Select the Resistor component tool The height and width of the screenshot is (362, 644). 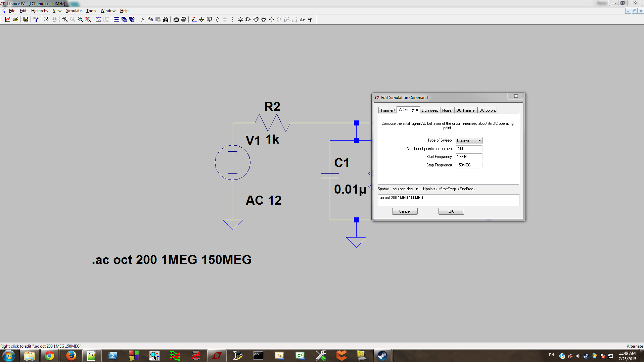point(217,19)
